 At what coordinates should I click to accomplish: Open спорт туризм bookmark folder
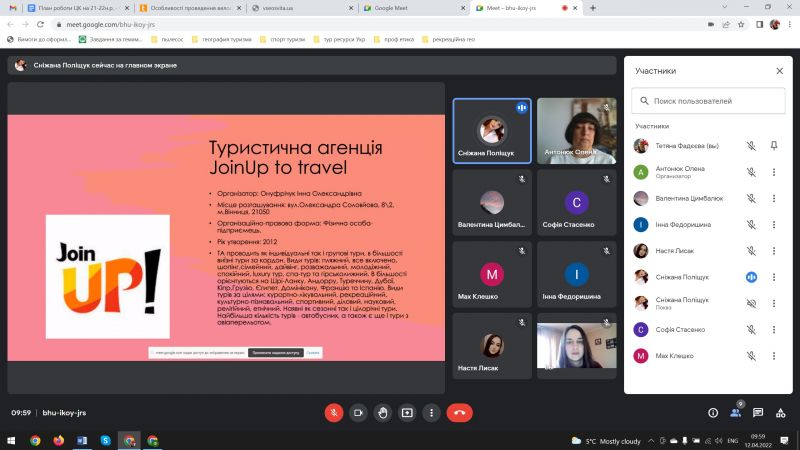pyautogui.click(x=283, y=39)
